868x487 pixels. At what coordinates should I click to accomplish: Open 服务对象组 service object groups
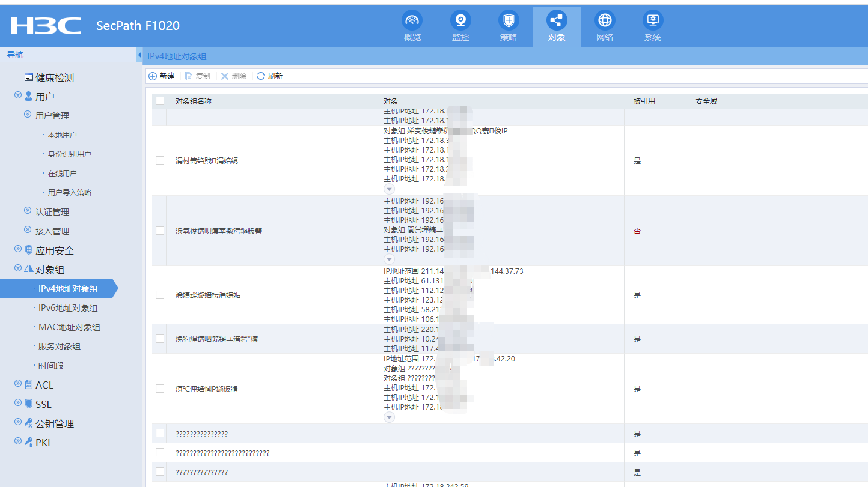60,346
